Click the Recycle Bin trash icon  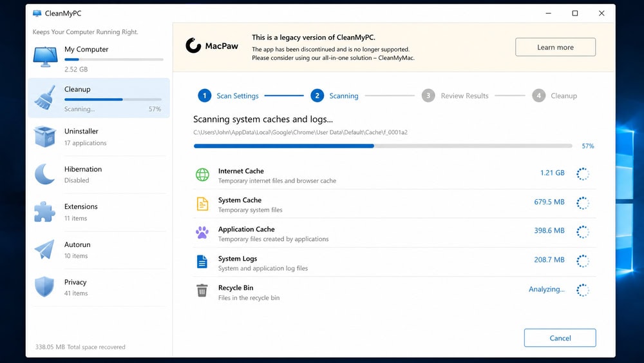point(202,290)
